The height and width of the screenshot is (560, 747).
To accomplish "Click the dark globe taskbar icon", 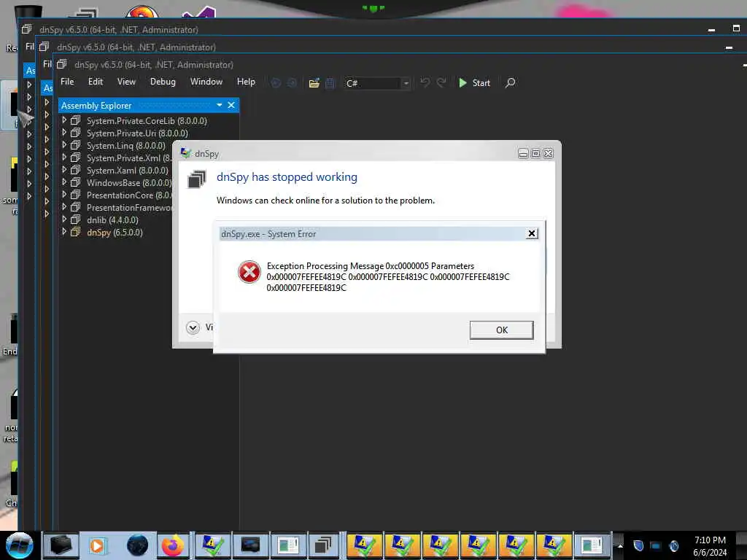I will pos(137,545).
